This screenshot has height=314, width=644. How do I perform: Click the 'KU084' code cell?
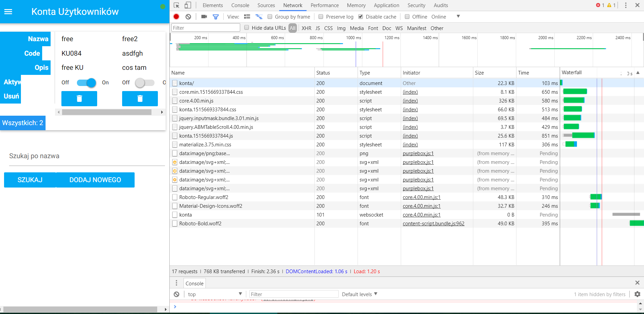72,53
